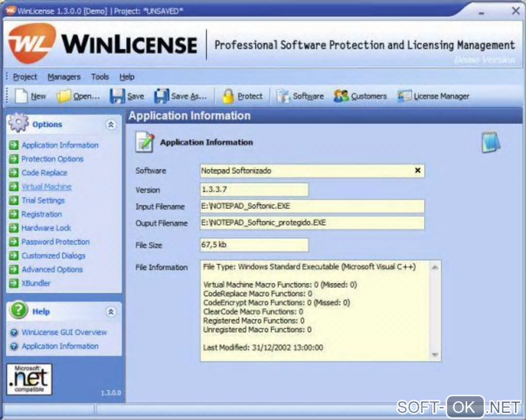The image size is (526, 420).
Task: Open the Application Information help topic
Action: click(x=60, y=346)
